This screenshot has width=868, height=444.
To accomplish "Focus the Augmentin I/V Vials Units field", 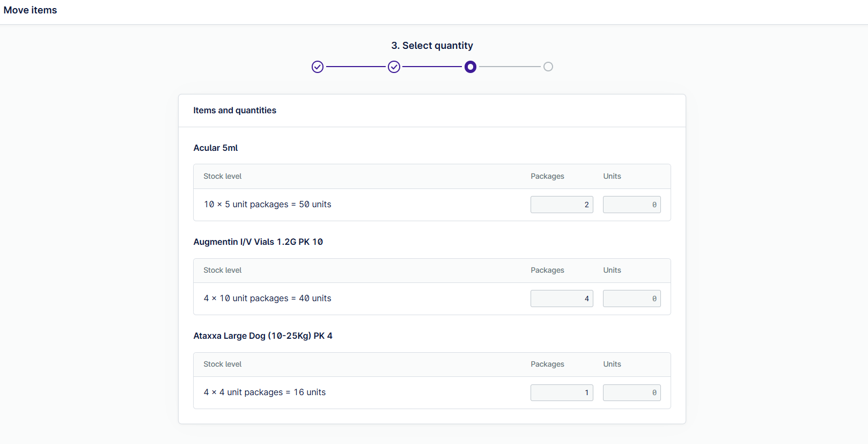I will click(631, 299).
